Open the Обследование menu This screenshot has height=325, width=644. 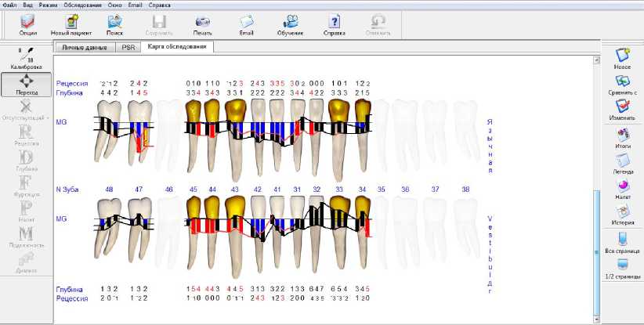pos(82,5)
